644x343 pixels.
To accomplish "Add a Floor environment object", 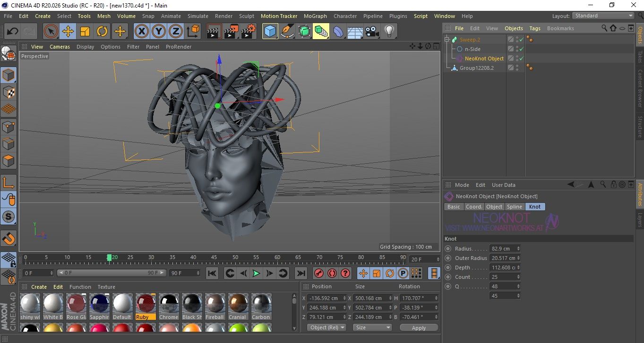I will tap(355, 32).
